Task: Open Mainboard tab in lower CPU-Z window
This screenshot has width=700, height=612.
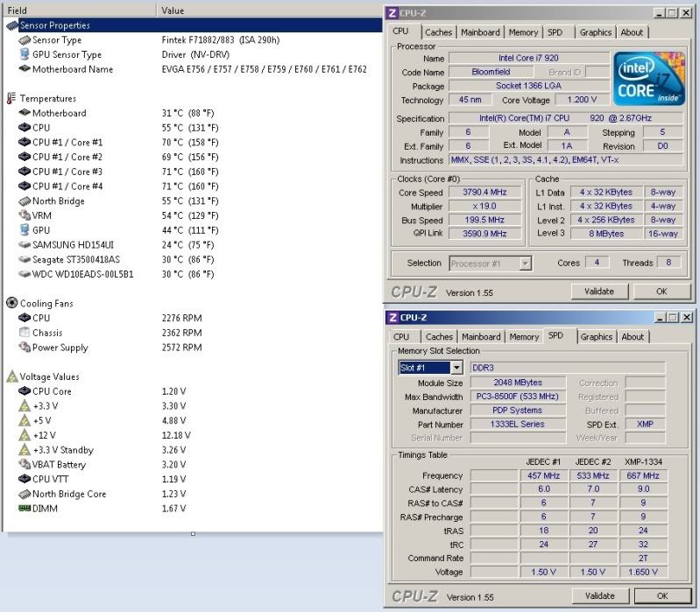Action: point(481,337)
